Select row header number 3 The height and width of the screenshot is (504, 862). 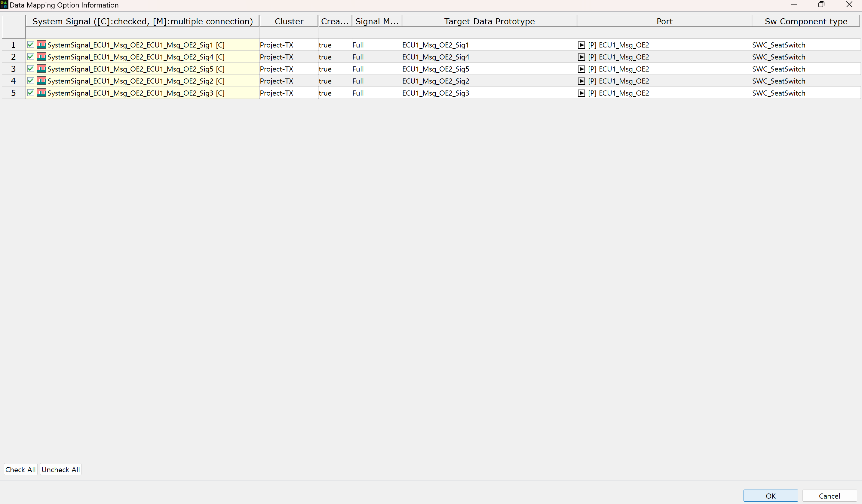(x=13, y=69)
